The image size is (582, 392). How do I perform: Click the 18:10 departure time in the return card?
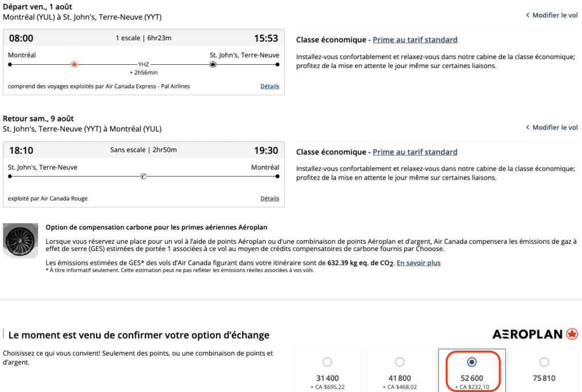click(x=21, y=151)
